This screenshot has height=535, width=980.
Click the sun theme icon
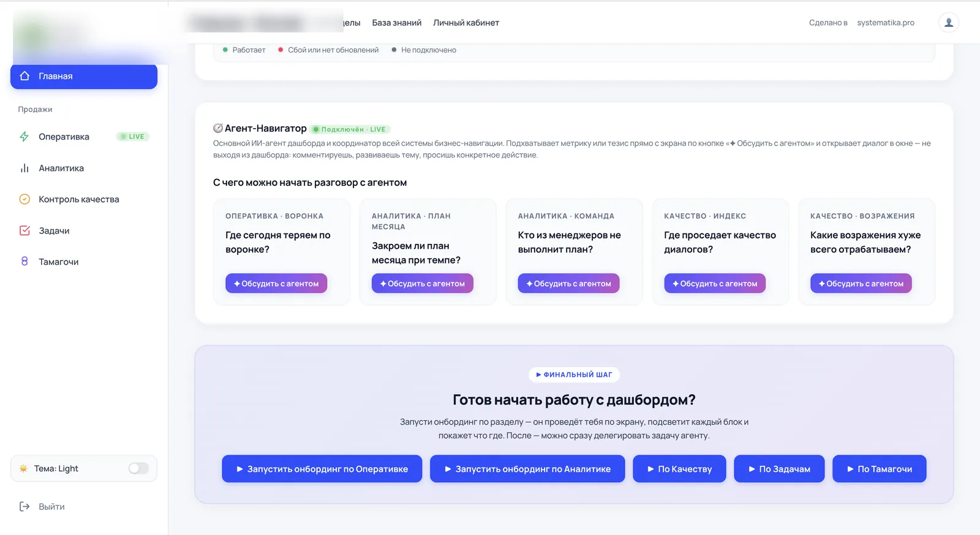(x=23, y=468)
